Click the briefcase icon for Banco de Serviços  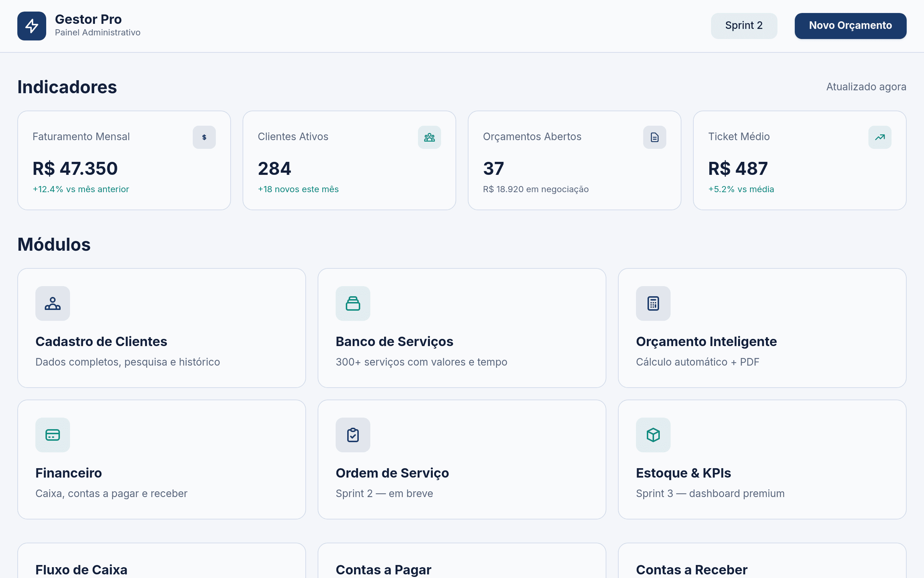click(x=353, y=303)
